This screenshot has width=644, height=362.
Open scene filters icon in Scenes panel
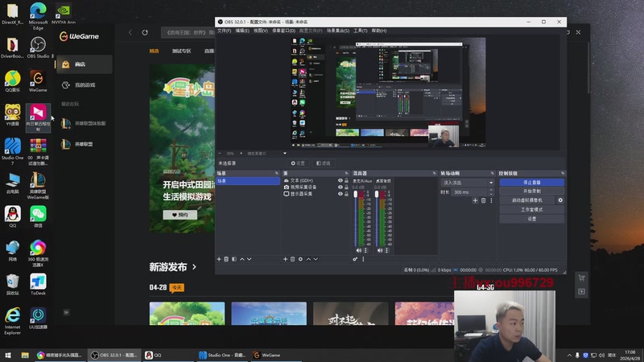pos(234,259)
